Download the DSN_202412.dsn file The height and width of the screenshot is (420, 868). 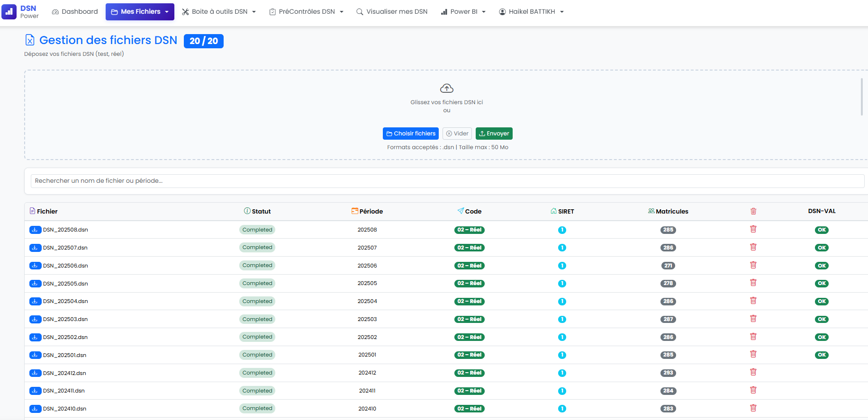click(x=35, y=373)
